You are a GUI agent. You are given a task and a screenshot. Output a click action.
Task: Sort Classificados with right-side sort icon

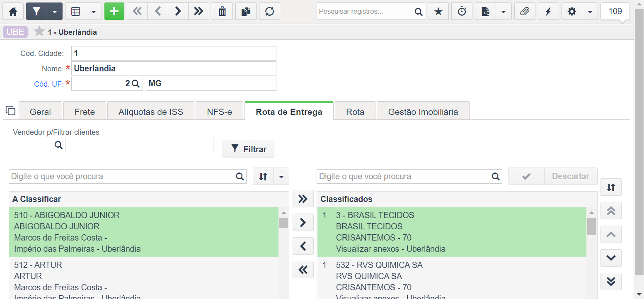pos(611,187)
